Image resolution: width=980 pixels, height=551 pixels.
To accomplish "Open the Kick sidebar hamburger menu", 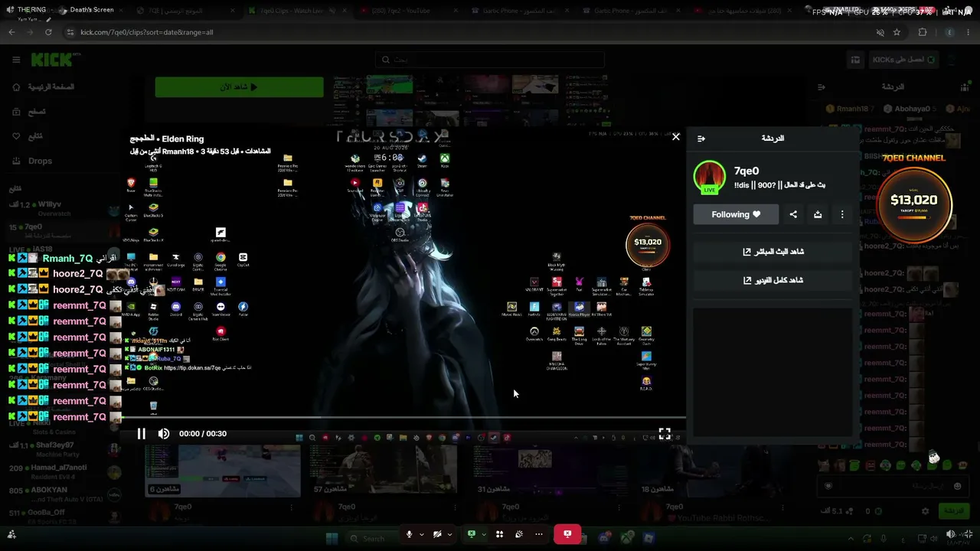I will [16, 60].
